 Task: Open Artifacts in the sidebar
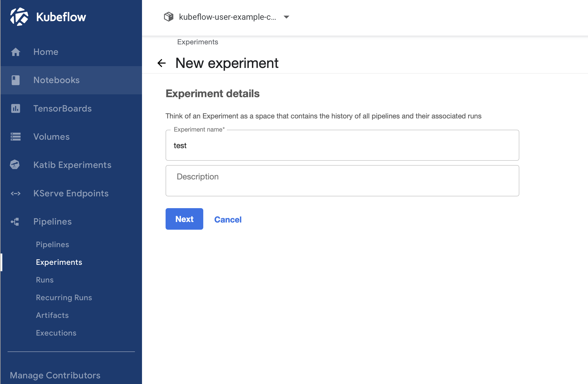tap(52, 315)
